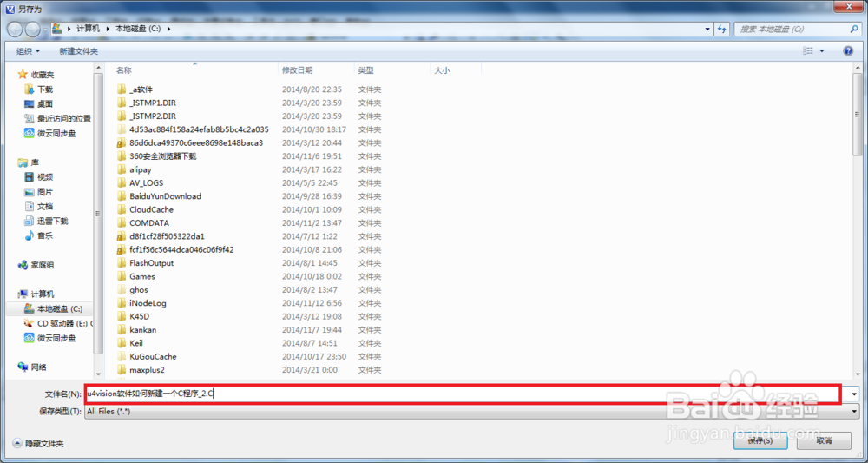Click the search magnifier icon

[853, 29]
